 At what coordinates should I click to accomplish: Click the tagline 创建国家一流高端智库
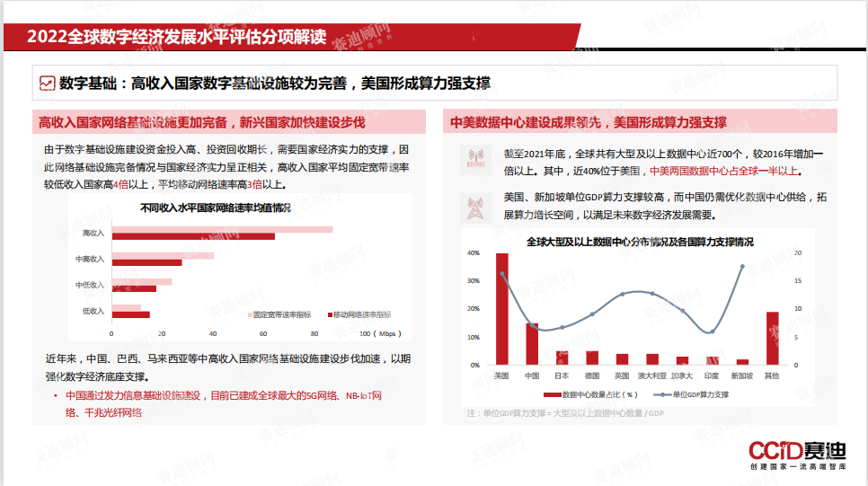pyautogui.click(x=798, y=466)
